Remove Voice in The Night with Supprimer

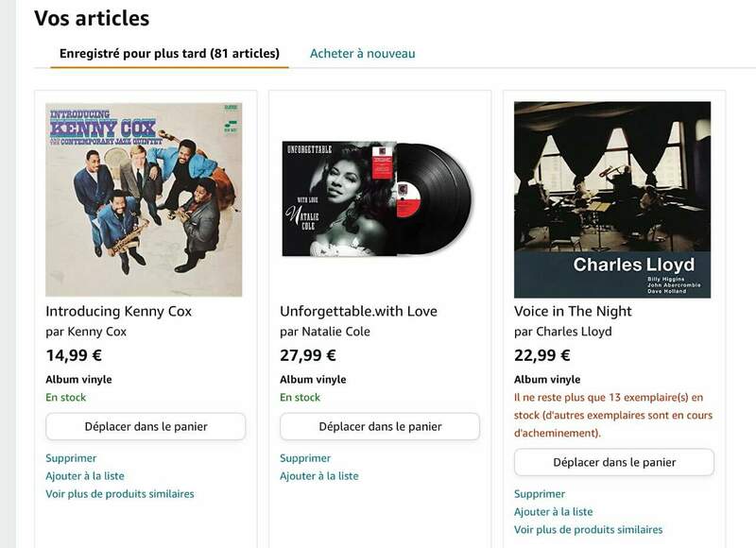coord(540,494)
